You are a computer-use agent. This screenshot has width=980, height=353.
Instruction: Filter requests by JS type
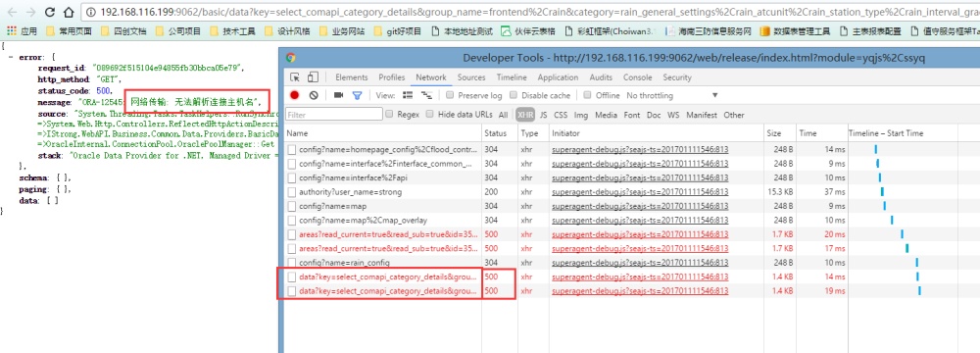[x=543, y=115]
